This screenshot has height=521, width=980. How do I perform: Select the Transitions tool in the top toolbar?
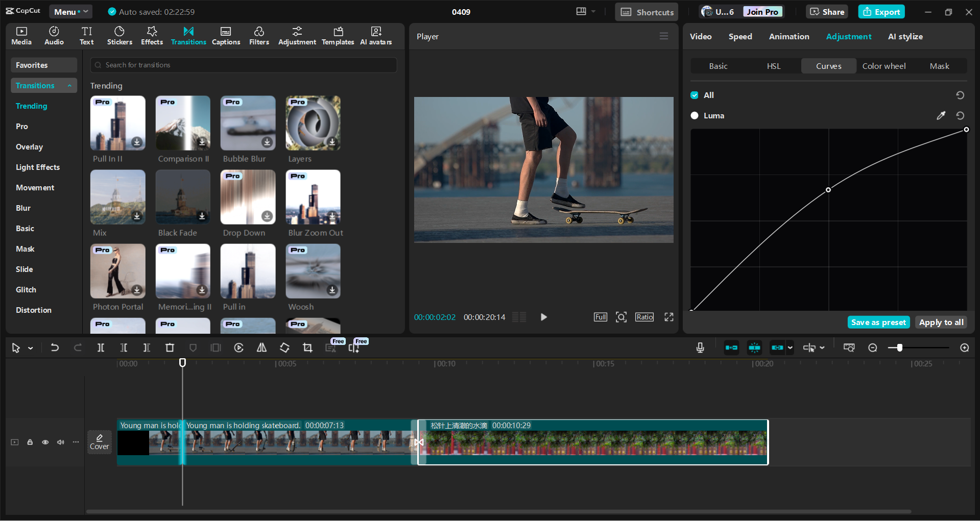pyautogui.click(x=188, y=35)
